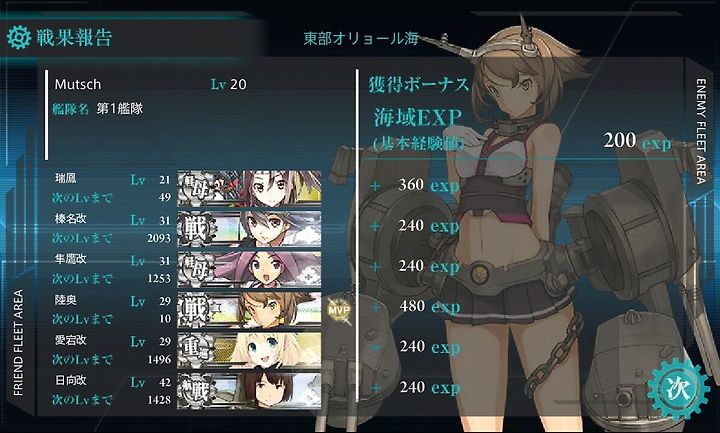
Task: Select the 愛宕改 ship banner portrait
Action: click(x=249, y=350)
